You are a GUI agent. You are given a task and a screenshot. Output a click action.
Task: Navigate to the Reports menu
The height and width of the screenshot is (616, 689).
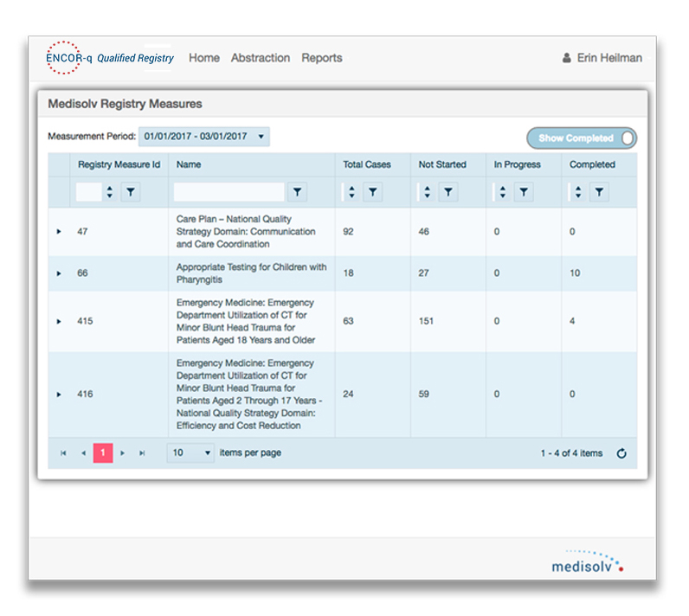pyautogui.click(x=321, y=58)
